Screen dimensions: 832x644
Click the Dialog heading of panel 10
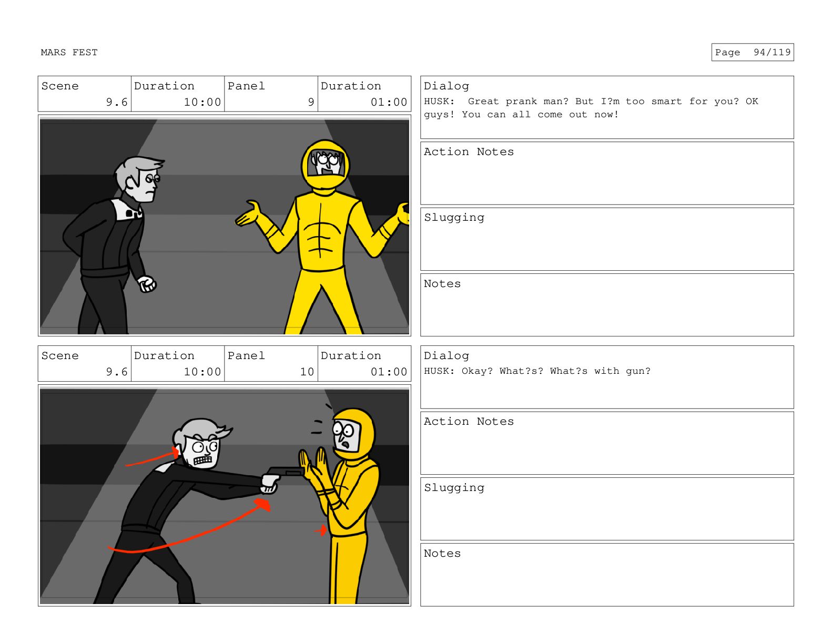447,356
